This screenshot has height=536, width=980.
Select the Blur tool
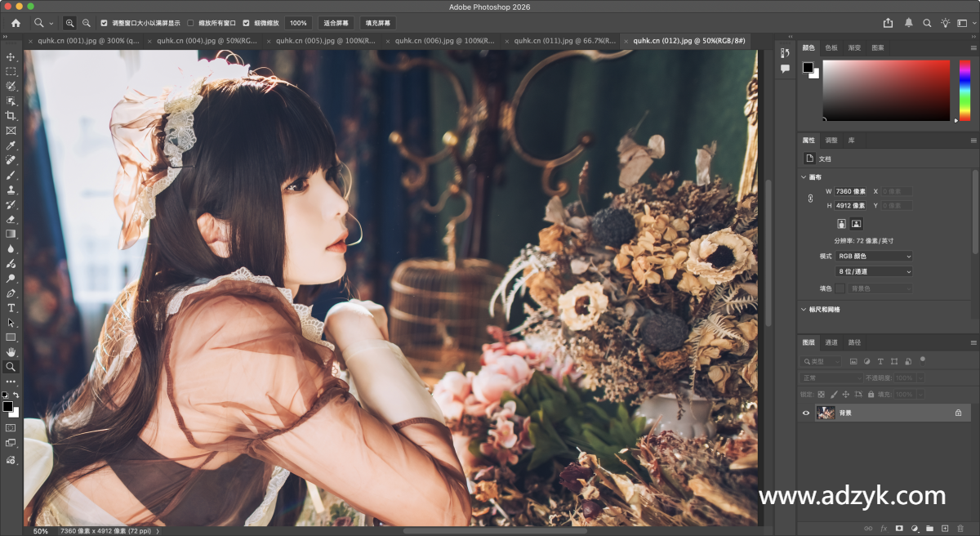point(11,248)
